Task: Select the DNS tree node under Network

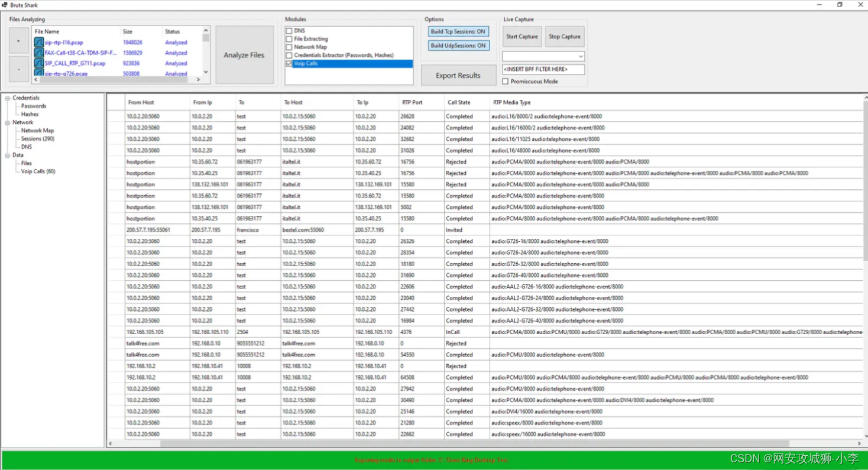Action: pos(27,147)
